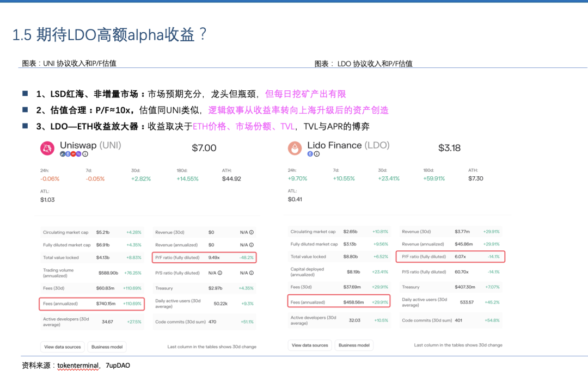Screen dimensions: 588x371
Task: Click Uniswap circulating market cap $5.21b
Action: point(103,232)
